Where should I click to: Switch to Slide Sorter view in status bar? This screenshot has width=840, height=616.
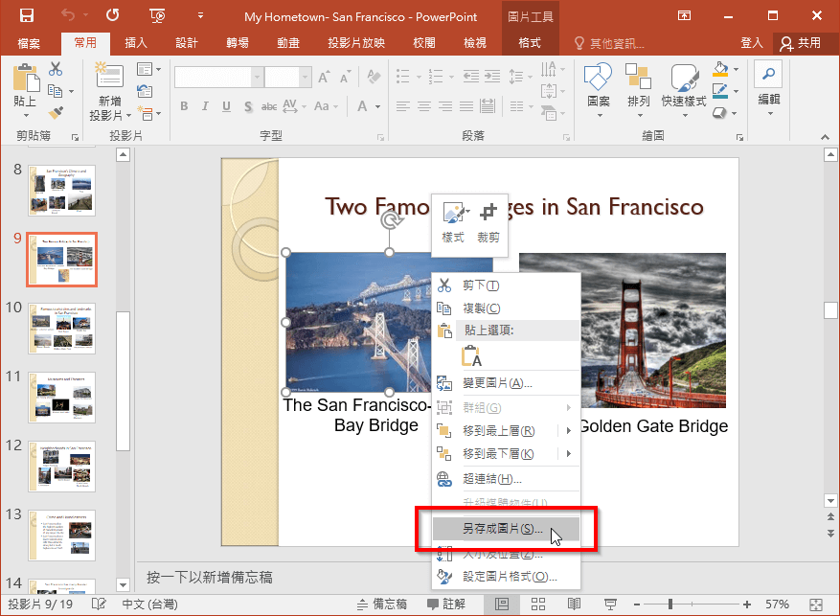pyautogui.click(x=537, y=604)
